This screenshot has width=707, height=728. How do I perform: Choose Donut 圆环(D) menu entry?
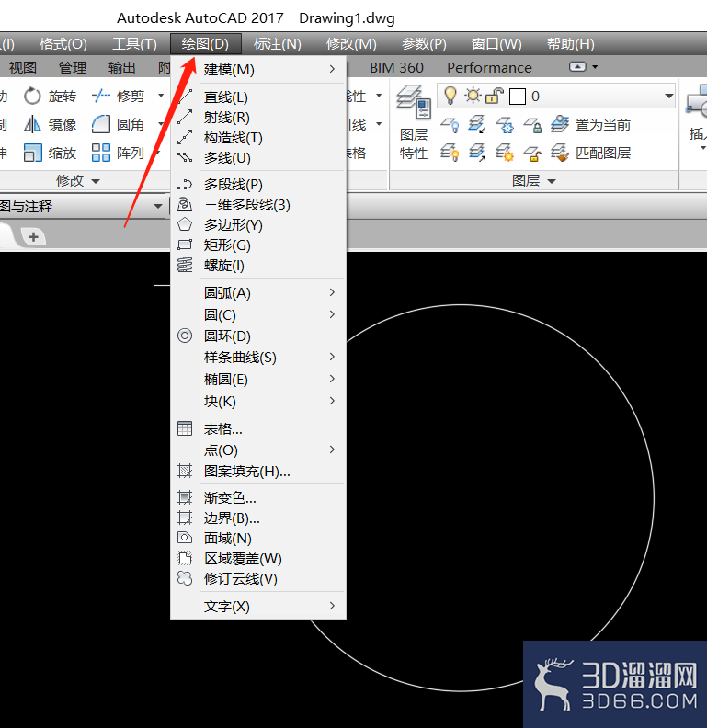[x=258, y=336]
